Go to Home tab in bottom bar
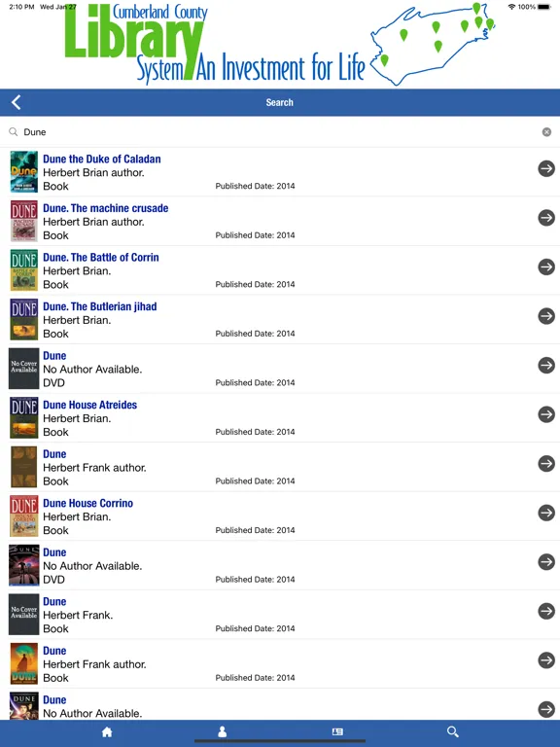Viewport: 560px width, 747px height. click(107, 731)
